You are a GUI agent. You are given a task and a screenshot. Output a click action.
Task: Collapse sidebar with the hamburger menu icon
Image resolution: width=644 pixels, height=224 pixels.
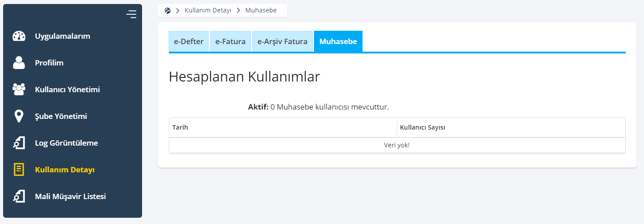tap(131, 14)
